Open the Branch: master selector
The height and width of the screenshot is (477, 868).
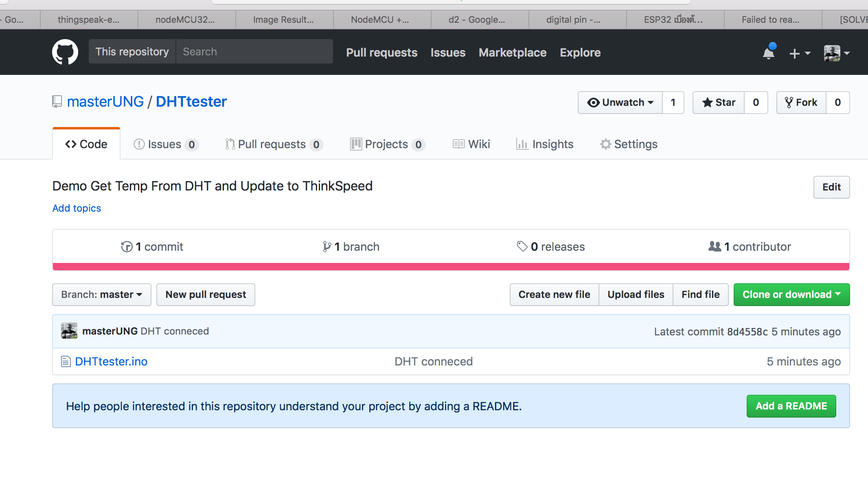point(102,295)
